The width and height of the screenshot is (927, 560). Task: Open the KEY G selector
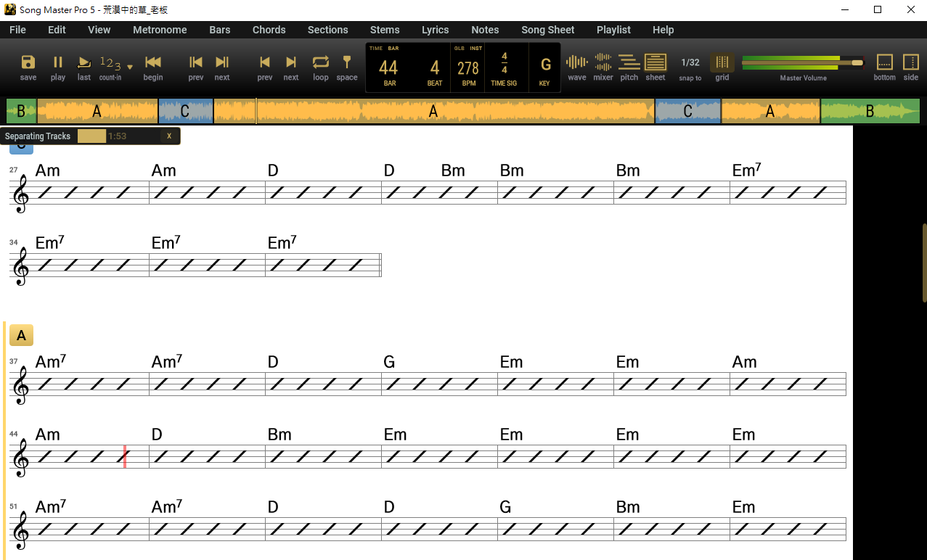pyautogui.click(x=545, y=65)
